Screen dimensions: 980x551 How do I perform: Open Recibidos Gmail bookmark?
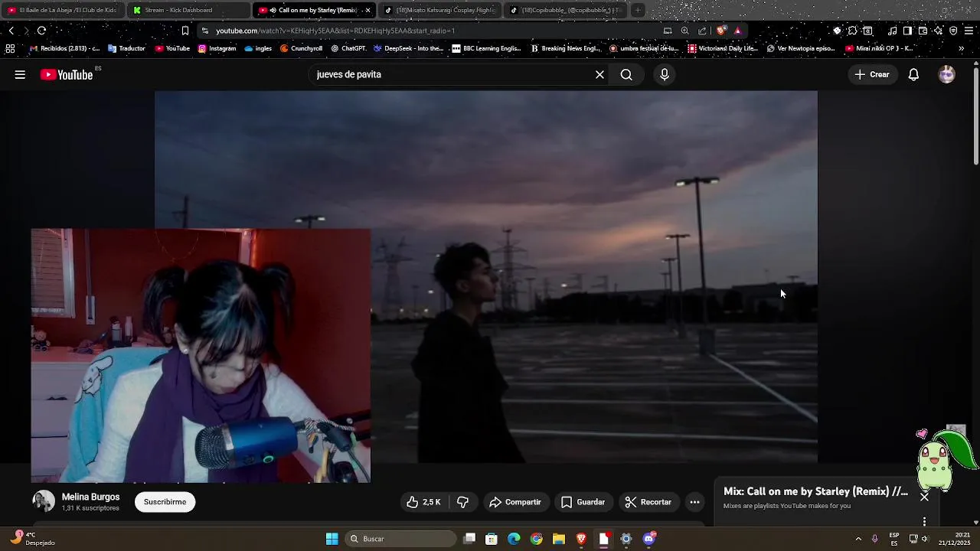coord(64,48)
